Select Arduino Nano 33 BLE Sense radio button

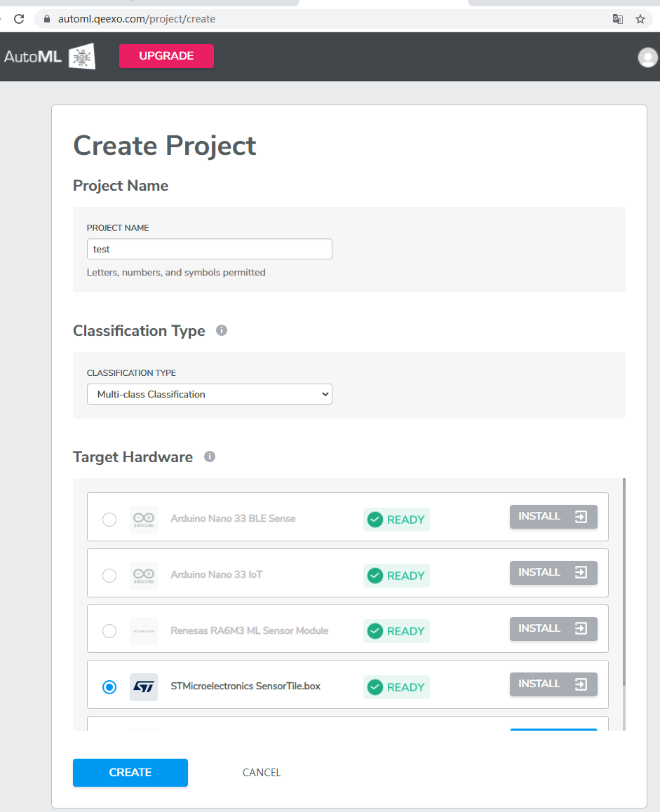pyautogui.click(x=109, y=520)
